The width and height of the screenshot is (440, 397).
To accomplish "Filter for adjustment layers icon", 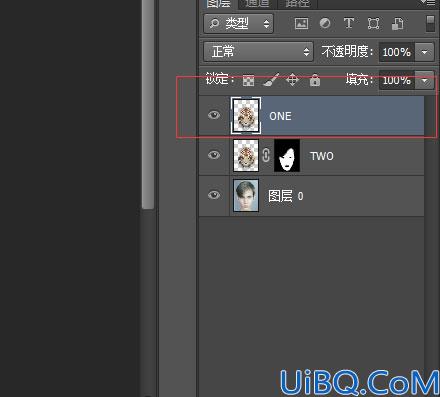I will tap(325, 23).
